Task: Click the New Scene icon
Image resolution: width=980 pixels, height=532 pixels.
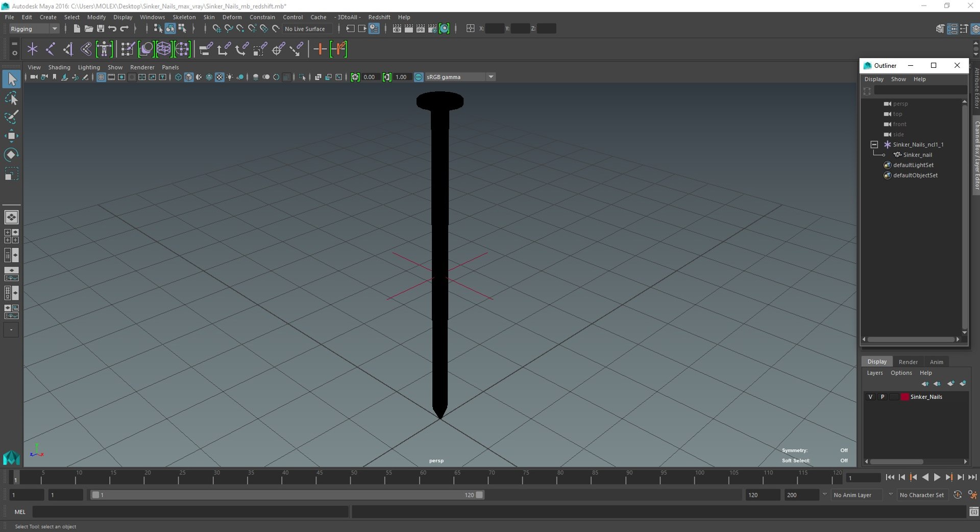Action: (77, 29)
